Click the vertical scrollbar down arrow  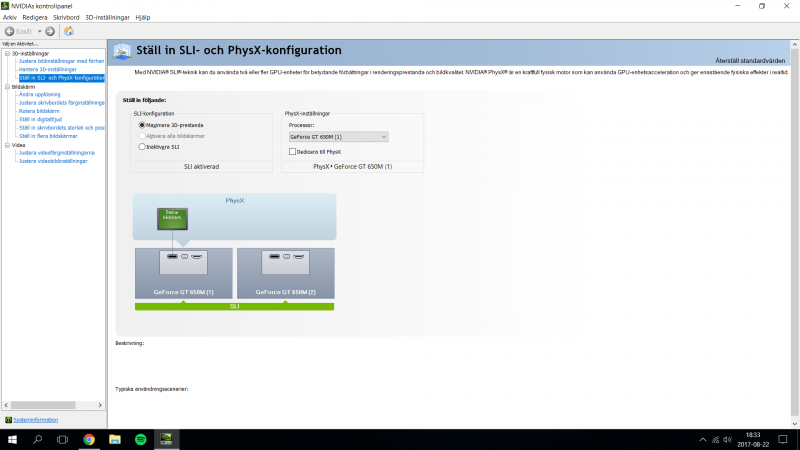coord(795,424)
